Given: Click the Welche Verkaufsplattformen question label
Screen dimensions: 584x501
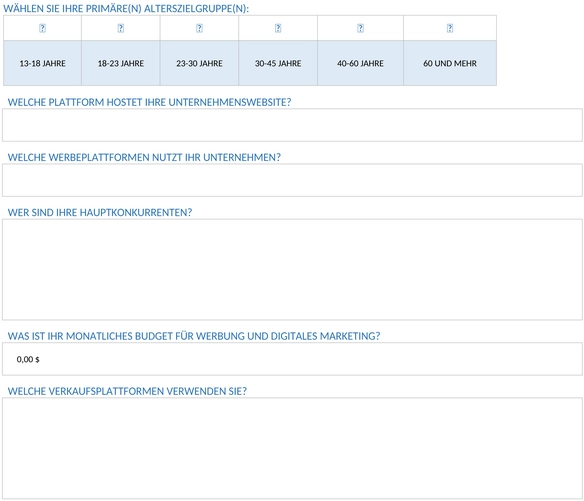Looking at the screenshot, I should (x=127, y=391).
